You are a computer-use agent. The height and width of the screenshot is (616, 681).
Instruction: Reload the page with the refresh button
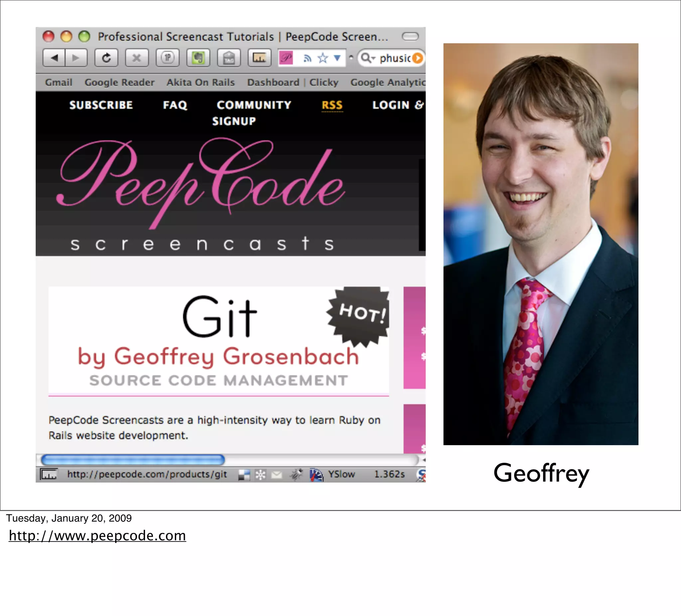pyautogui.click(x=106, y=58)
